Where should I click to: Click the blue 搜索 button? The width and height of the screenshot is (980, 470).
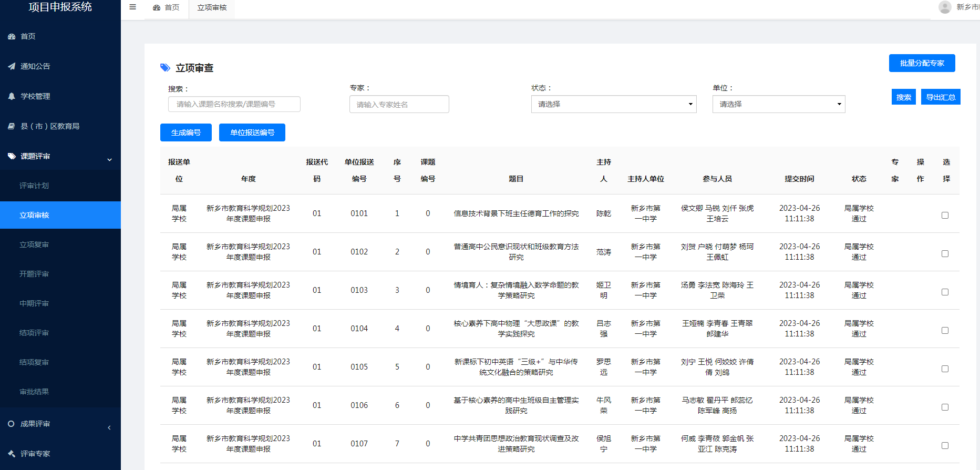pyautogui.click(x=903, y=97)
